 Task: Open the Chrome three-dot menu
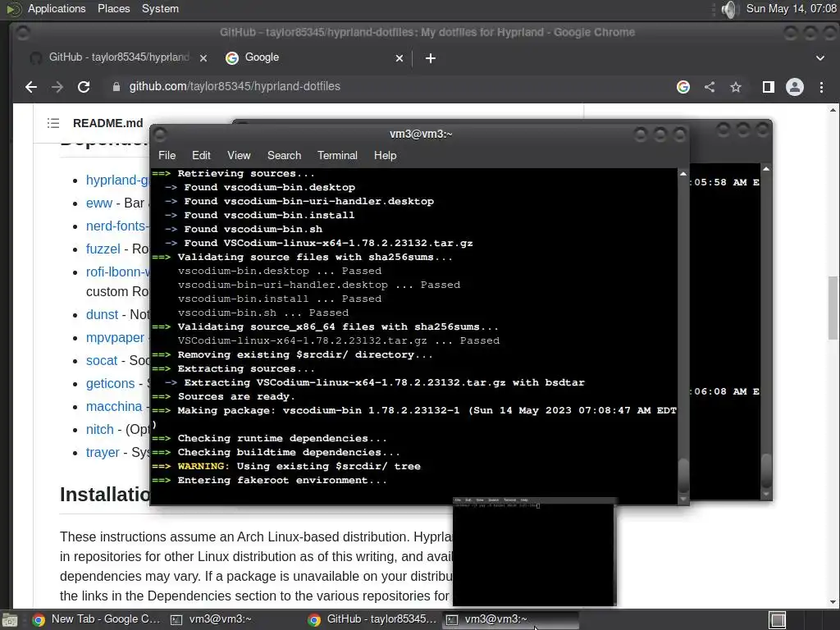pyautogui.click(x=821, y=87)
